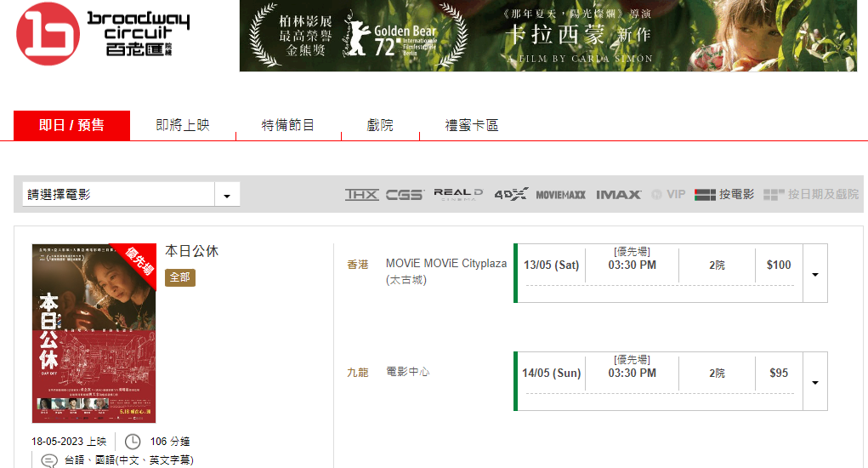868x468 pixels.
Task: Filter by 4DX format icon
Action: [511, 194]
